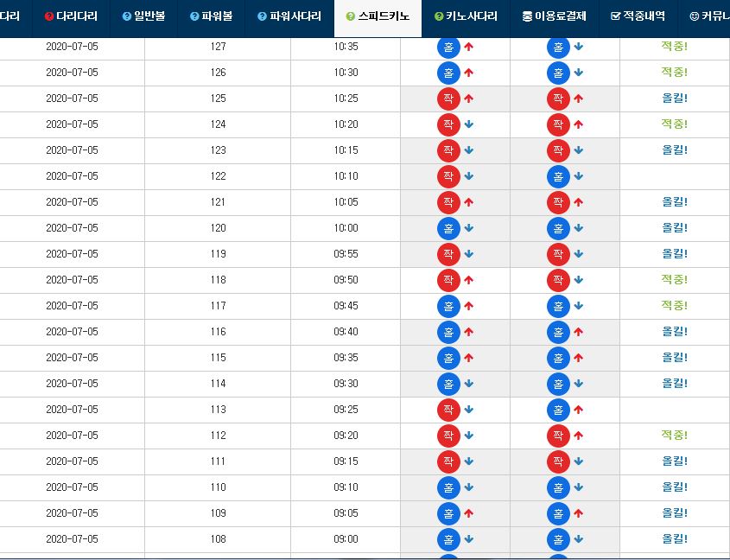Click the date in round 119 row

click(x=73, y=254)
